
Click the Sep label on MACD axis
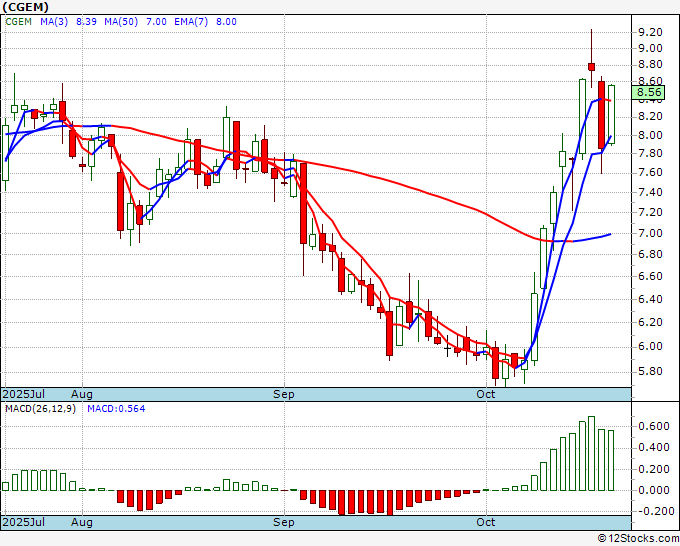[284, 522]
